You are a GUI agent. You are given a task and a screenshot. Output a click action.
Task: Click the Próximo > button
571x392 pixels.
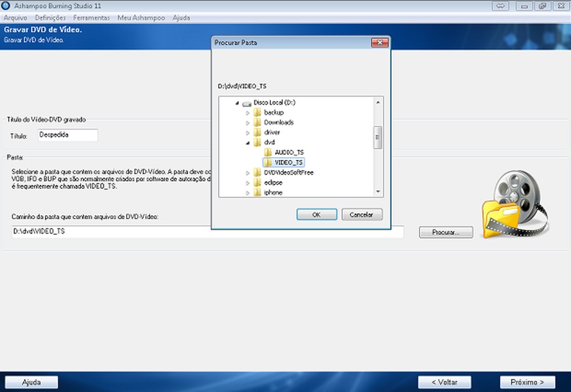527,382
